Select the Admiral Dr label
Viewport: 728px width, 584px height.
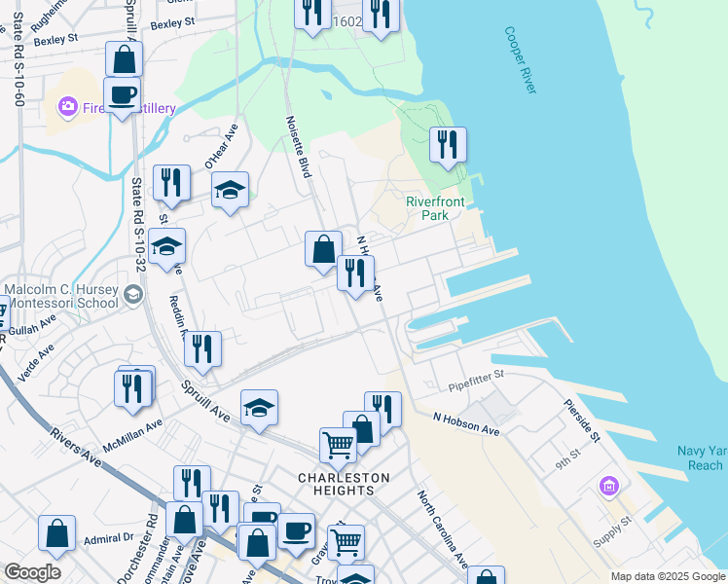coord(109,538)
